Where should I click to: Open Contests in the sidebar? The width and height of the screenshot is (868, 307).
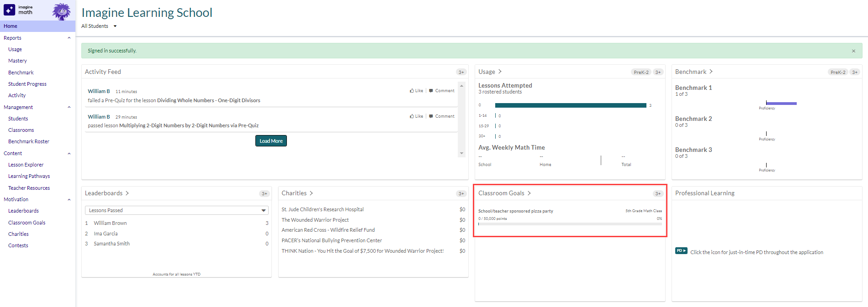point(18,245)
